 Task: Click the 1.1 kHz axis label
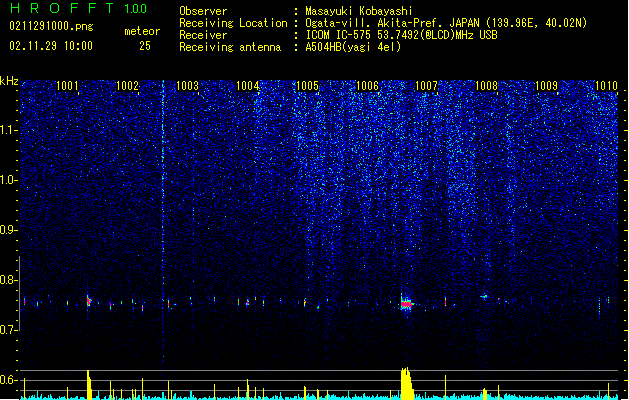point(9,130)
